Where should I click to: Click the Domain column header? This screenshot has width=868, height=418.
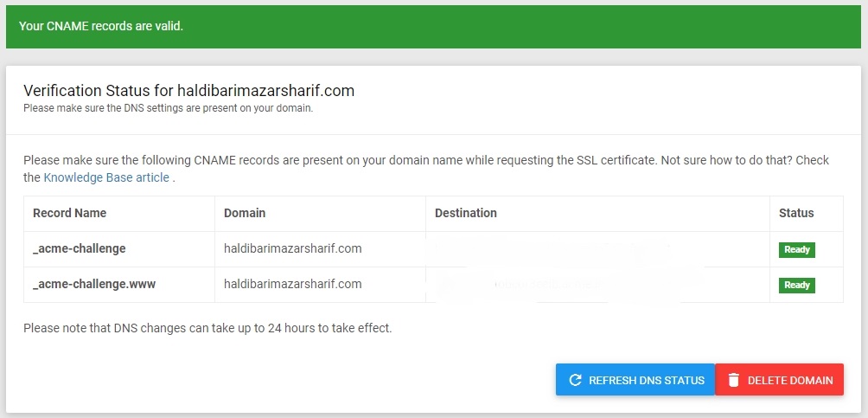point(245,213)
